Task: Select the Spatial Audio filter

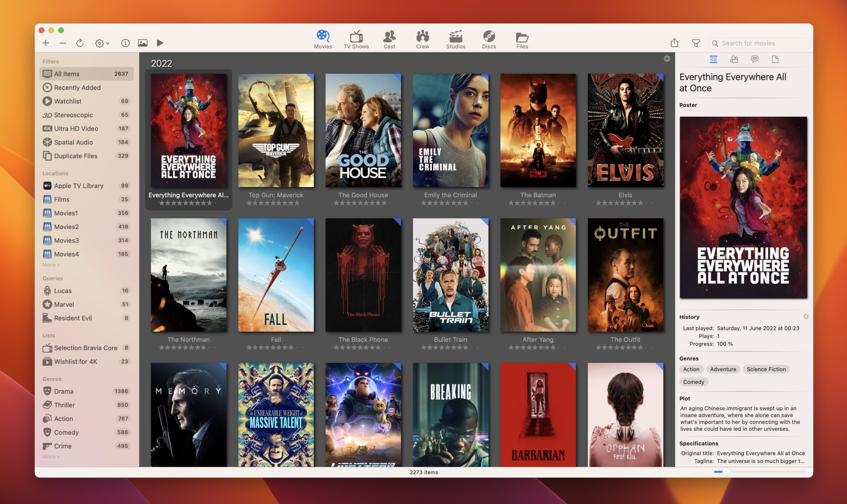Action: (x=86, y=142)
